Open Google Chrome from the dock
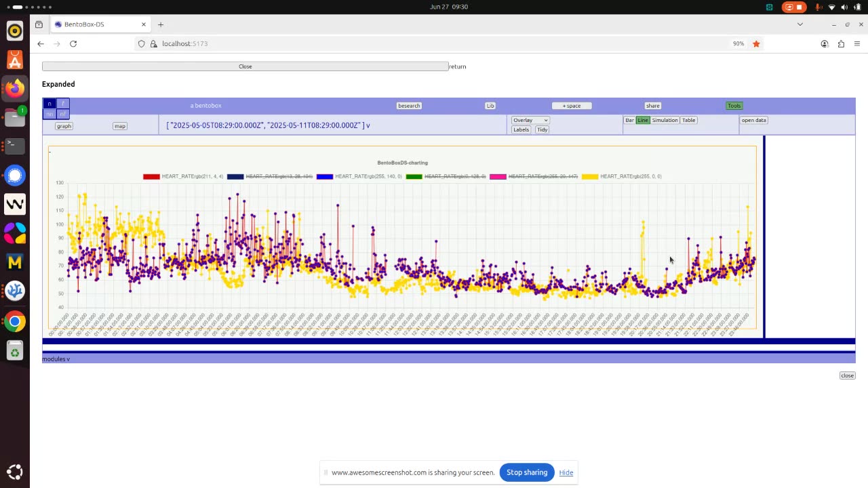 [x=15, y=321]
